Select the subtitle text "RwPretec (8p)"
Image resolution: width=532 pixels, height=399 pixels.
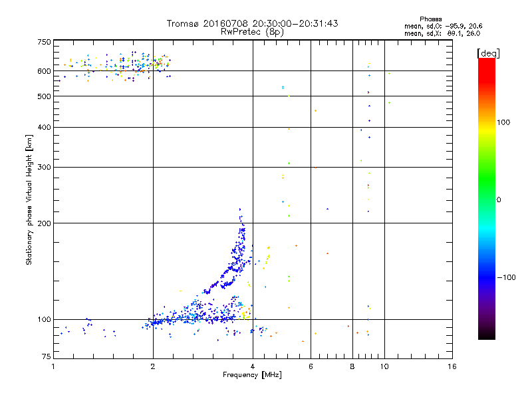tap(252, 32)
